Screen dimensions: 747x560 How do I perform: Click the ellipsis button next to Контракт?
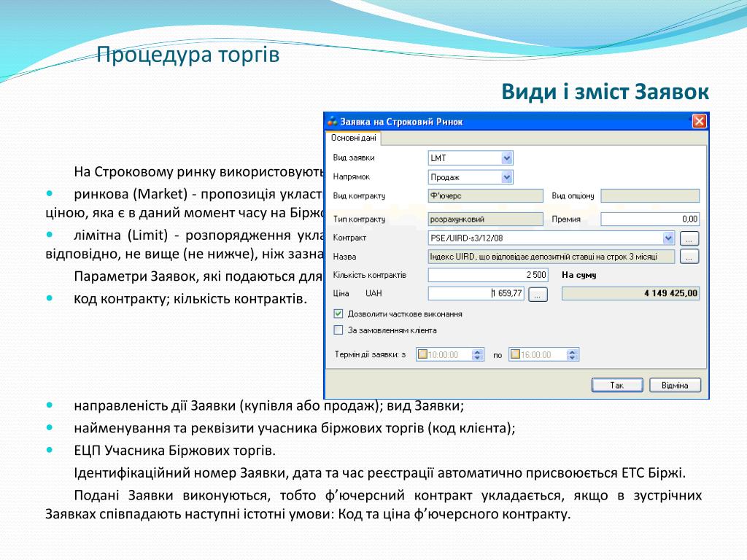[x=689, y=238]
